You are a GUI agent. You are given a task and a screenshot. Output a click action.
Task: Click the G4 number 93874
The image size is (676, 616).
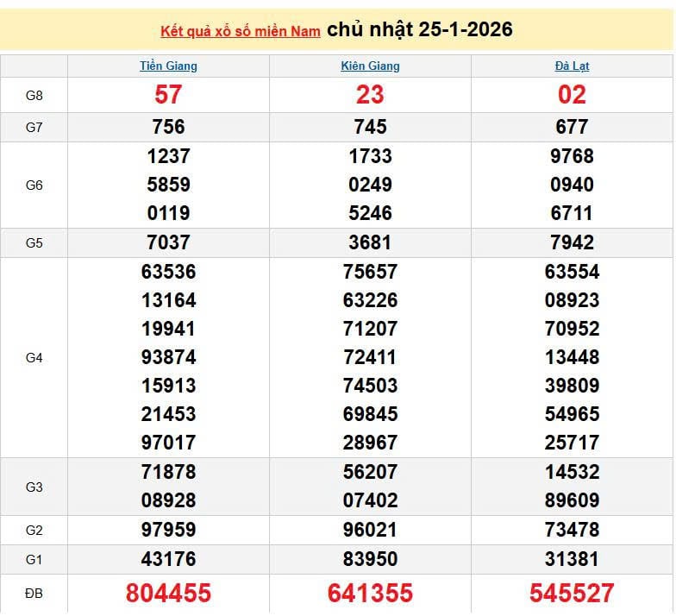pos(168,357)
